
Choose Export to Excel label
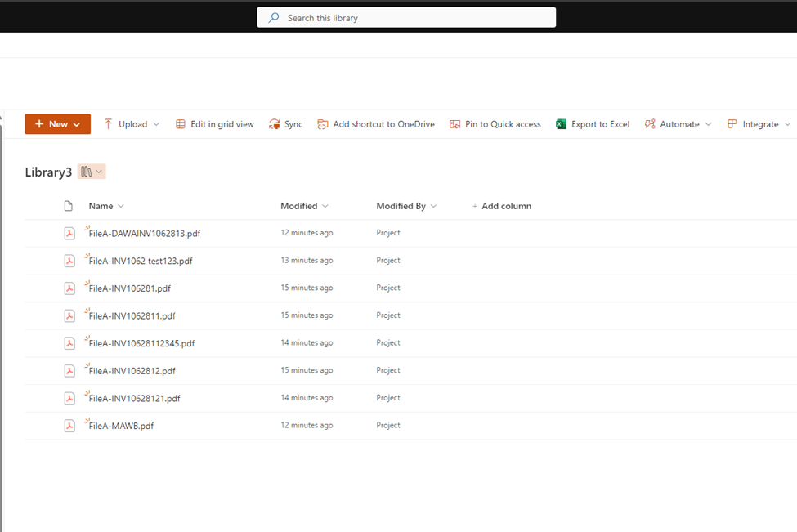[600, 124]
